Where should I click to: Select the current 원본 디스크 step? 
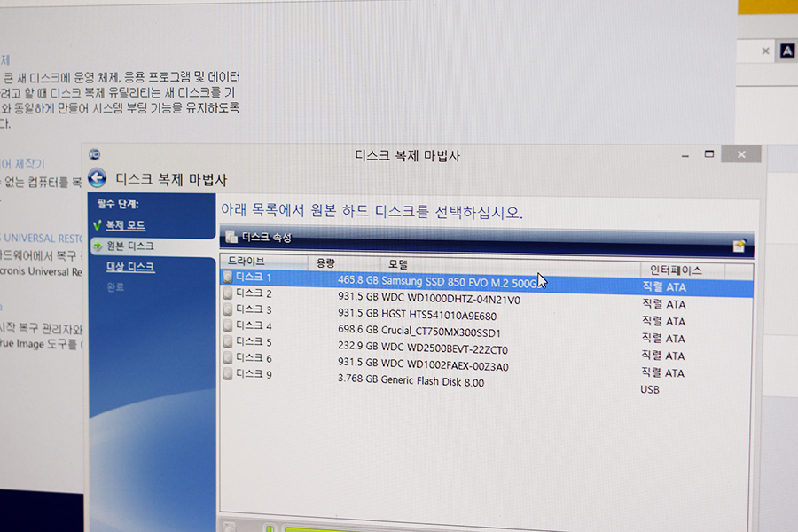click(x=129, y=246)
